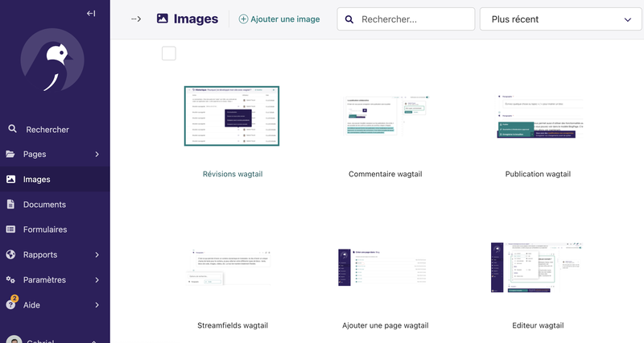Open the Formulaires menu item

tap(55, 229)
